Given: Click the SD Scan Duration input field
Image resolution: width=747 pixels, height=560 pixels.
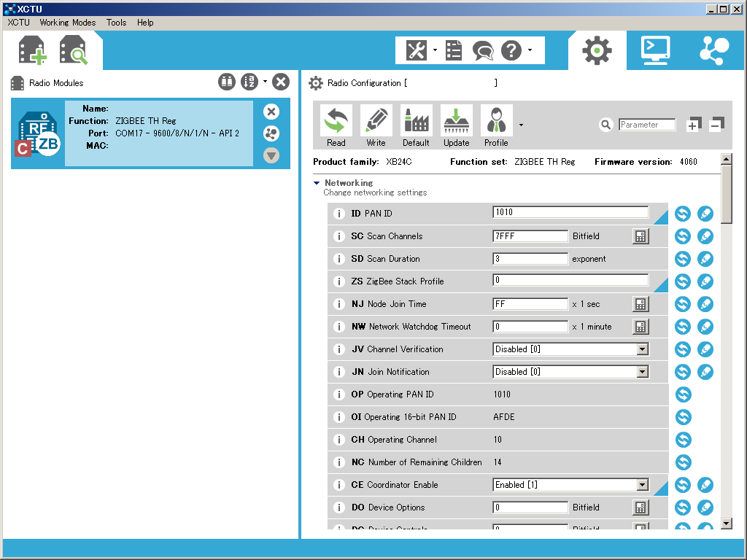Looking at the screenshot, I should pyautogui.click(x=530, y=259).
